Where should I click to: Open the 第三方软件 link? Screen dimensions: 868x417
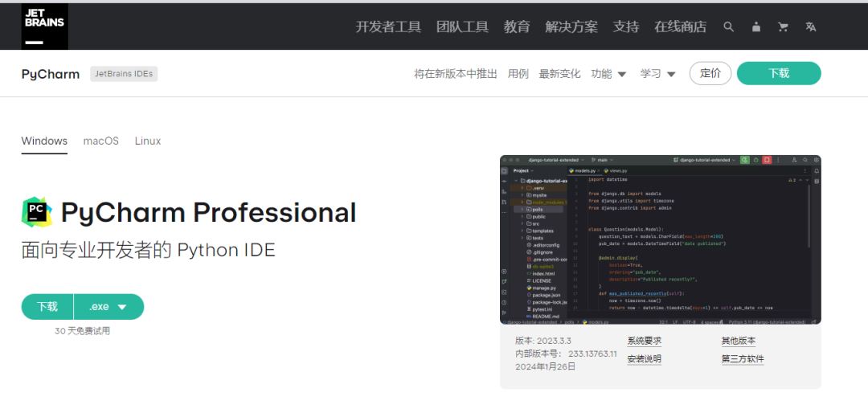[743, 359]
